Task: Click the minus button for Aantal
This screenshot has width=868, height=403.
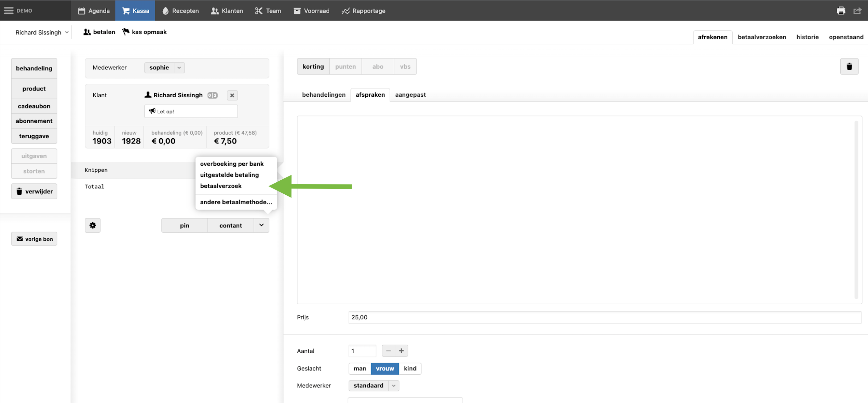Action: click(x=388, y=351)
